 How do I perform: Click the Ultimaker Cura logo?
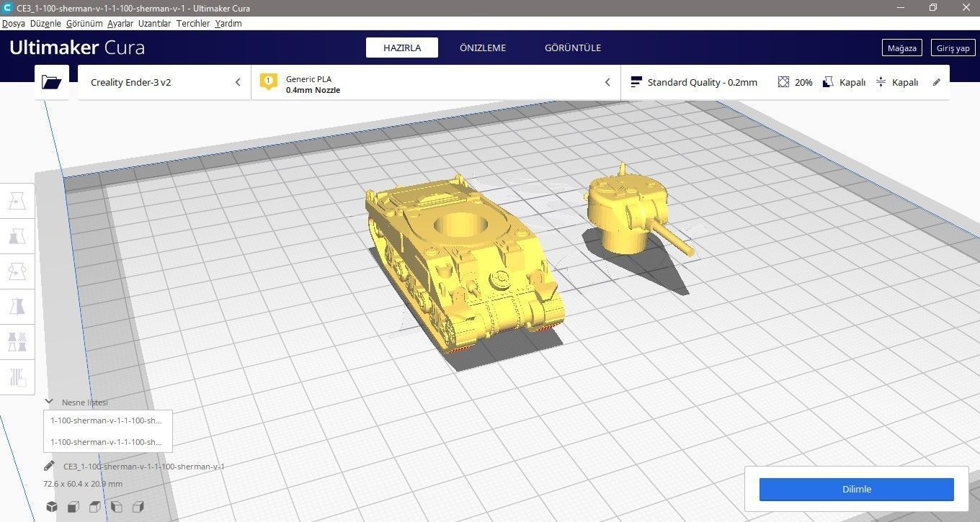click(77, 48)
